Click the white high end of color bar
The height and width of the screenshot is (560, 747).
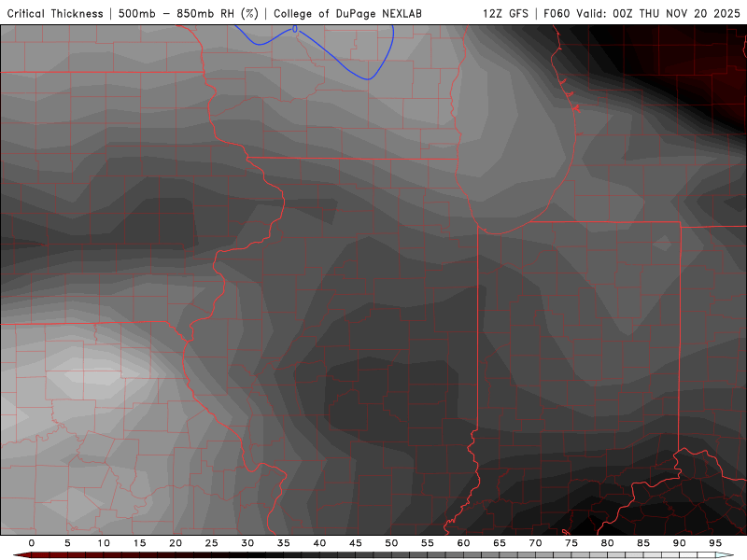pos(725,555)
